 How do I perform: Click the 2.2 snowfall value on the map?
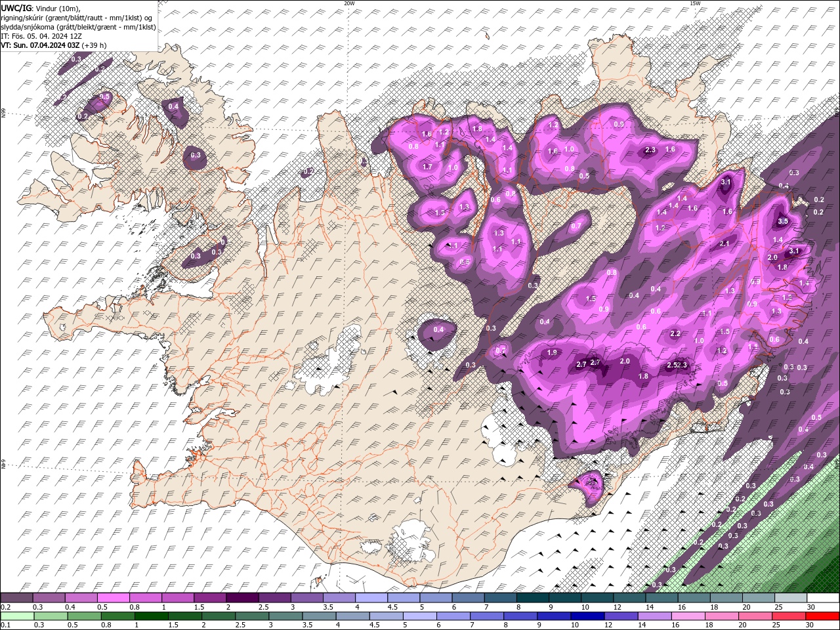[675, 333]
